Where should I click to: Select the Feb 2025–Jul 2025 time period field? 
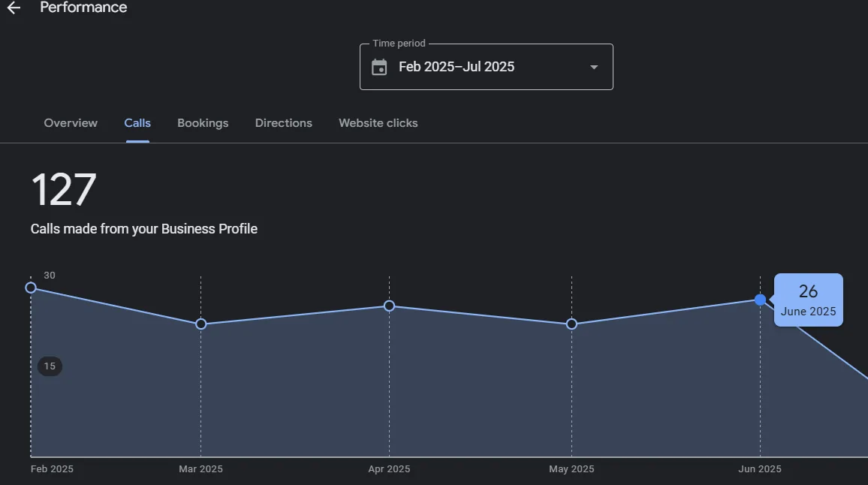pos(486,66)
